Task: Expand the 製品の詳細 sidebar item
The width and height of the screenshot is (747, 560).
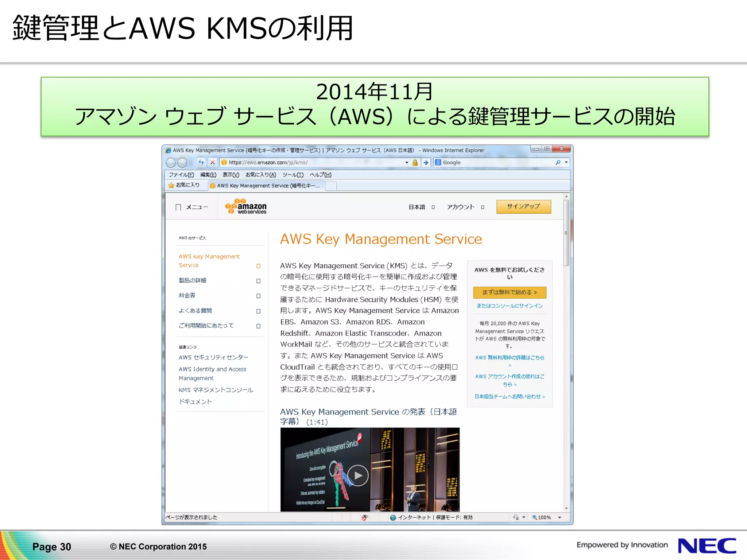Action: [258, 281]
